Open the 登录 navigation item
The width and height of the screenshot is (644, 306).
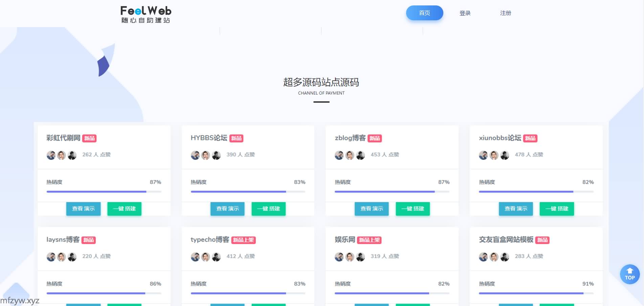pyautogui.click(x=465, y=13)
